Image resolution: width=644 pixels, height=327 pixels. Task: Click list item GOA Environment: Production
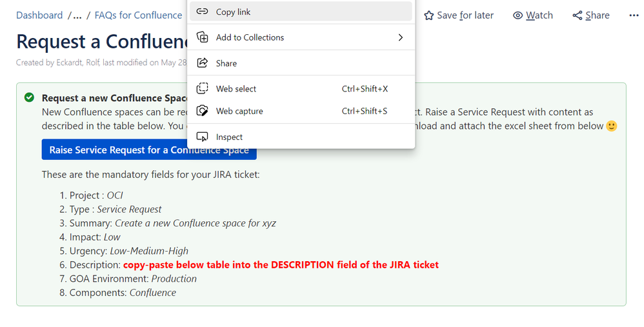(x=133, y=279)
